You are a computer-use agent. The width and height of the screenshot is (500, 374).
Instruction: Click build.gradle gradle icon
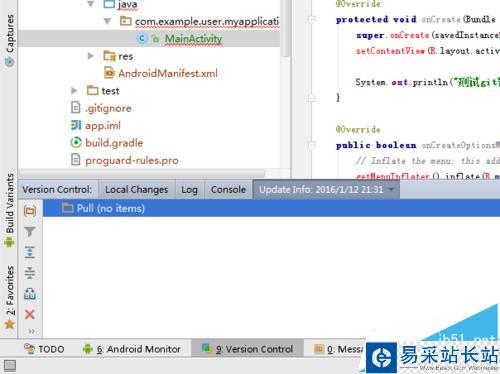[76, 143]
